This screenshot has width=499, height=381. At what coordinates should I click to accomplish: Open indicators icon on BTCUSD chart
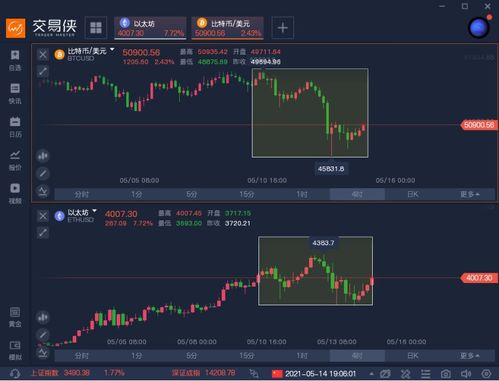coord(43,191)
